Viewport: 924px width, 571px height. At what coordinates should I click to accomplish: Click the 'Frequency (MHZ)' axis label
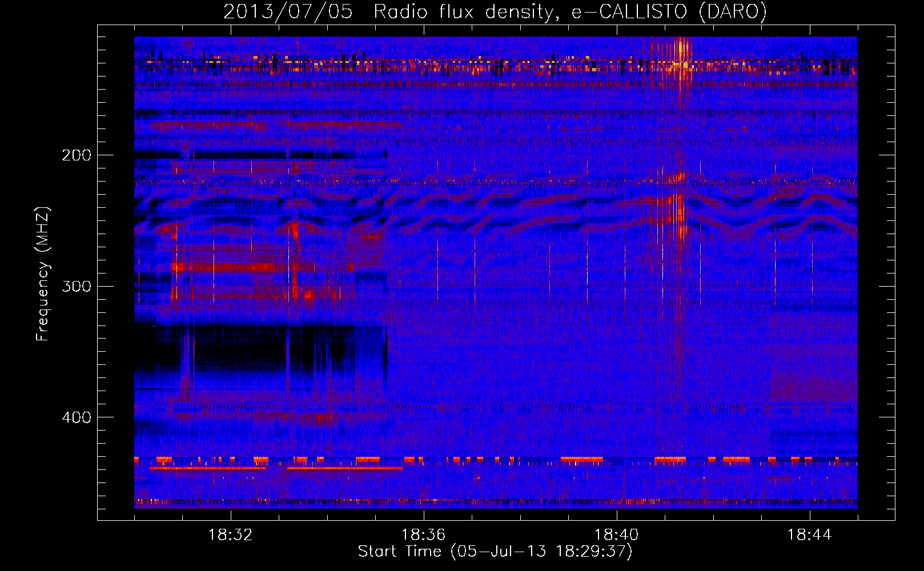(x=43, y=274)
